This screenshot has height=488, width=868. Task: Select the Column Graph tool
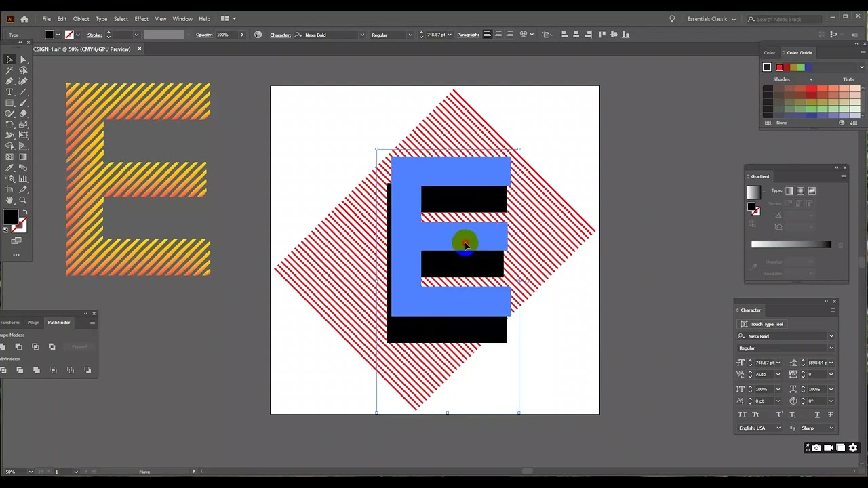click(23, 178)
